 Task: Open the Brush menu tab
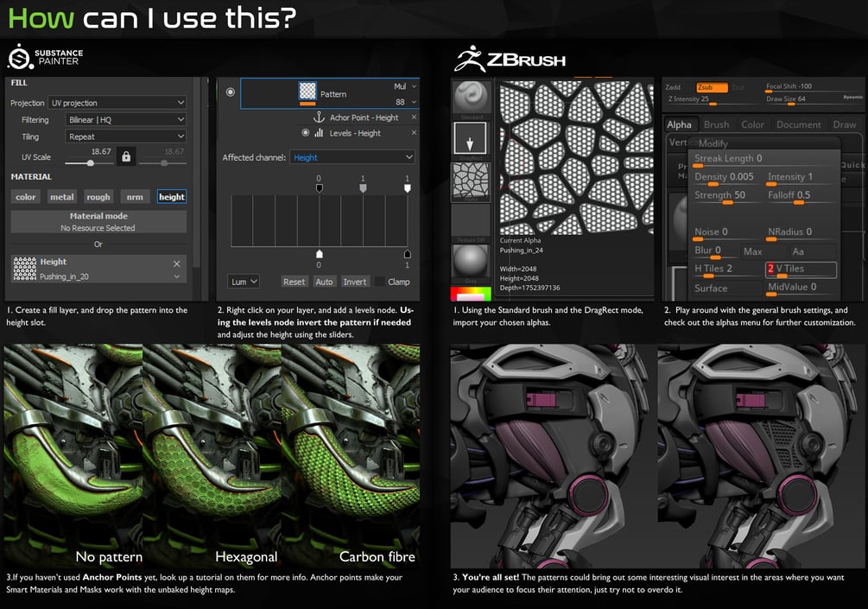(716, 124)
